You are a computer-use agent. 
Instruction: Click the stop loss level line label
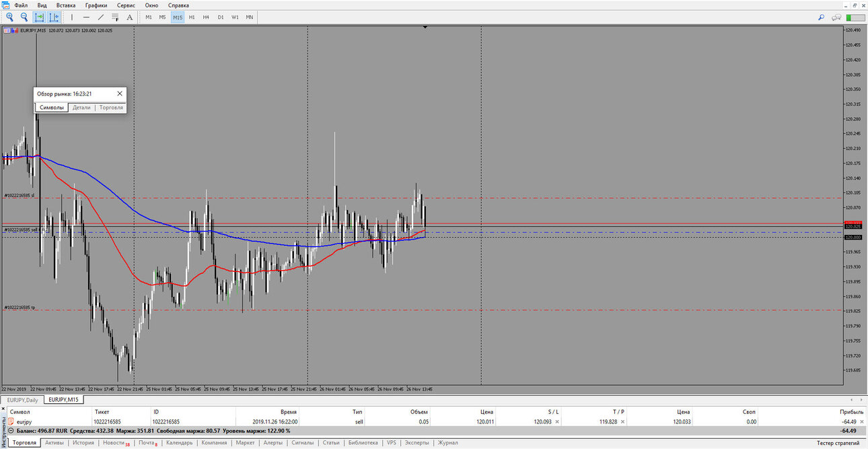19,195
